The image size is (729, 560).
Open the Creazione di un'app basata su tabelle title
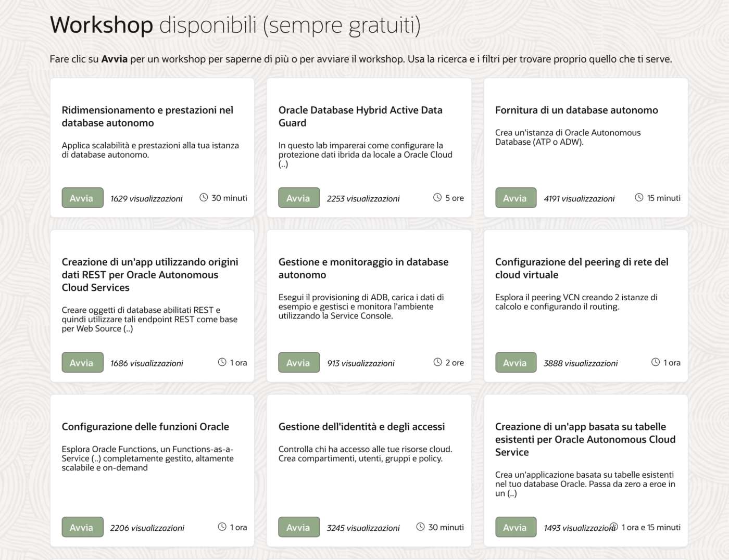click(585, 439)
